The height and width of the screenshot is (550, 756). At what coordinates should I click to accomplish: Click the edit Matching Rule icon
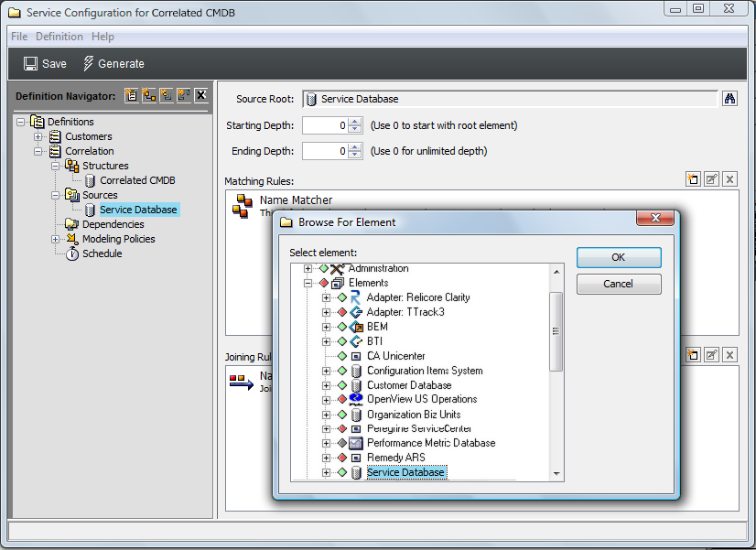pyautogui.click(x=711, y=179)
